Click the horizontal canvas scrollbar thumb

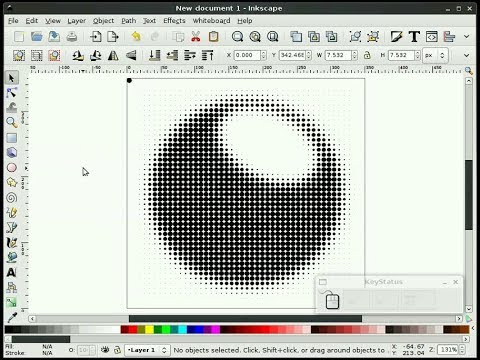[245, 319]
